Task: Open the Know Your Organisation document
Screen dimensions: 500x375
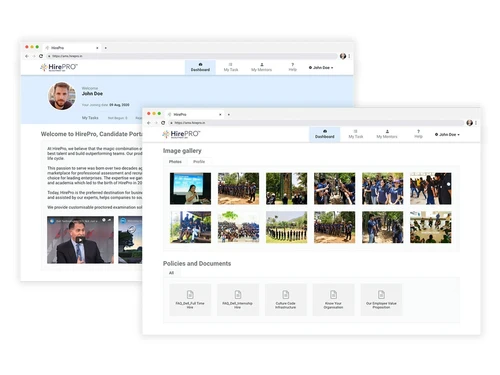Action: [333, 300]
